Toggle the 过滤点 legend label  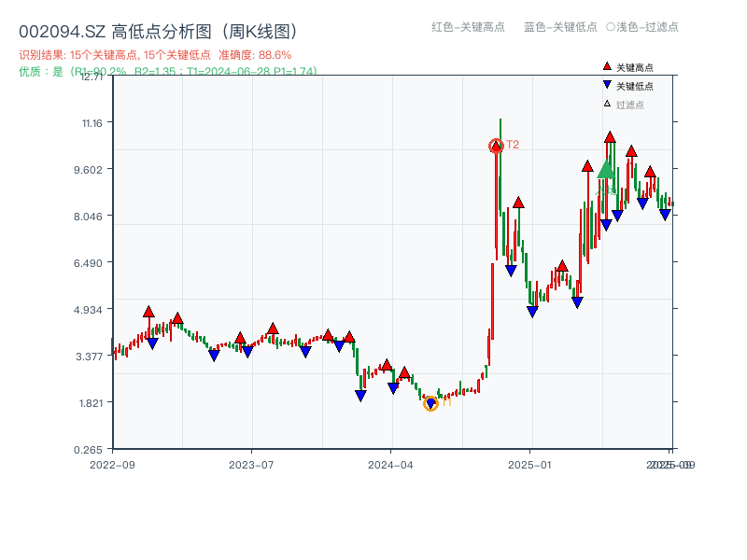coord(630,105)
